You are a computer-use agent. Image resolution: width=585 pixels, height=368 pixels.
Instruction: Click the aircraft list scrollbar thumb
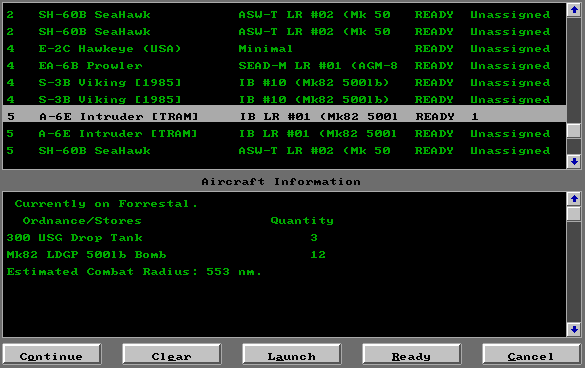pos(574,131)
